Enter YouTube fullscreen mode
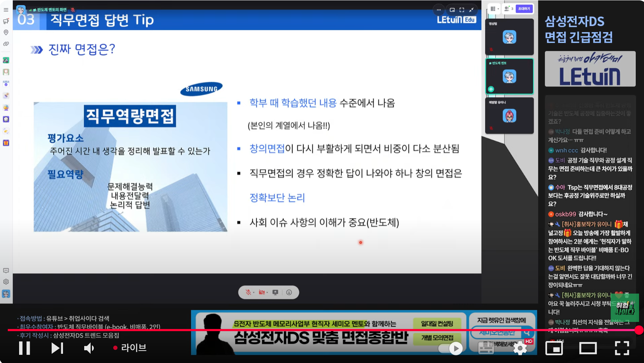The width and height of the screenshot is (644, 363). (x=622, y=348)
